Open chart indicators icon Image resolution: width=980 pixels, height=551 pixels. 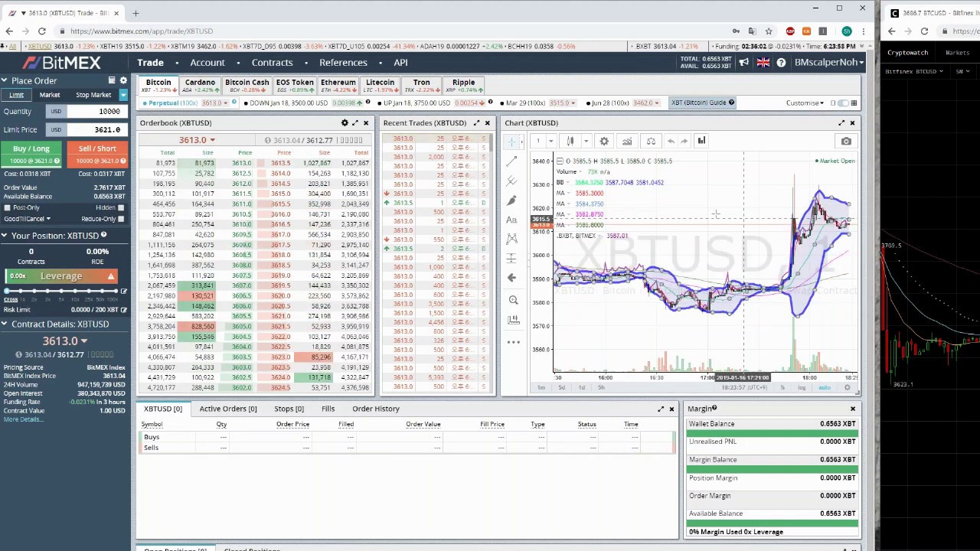pyautogui.click(x=627, y=141)
